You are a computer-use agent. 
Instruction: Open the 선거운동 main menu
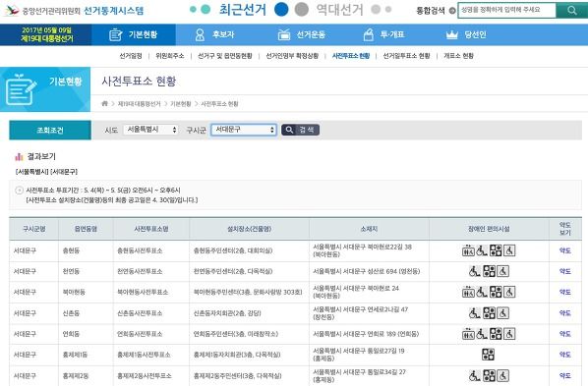coord(302,34)
